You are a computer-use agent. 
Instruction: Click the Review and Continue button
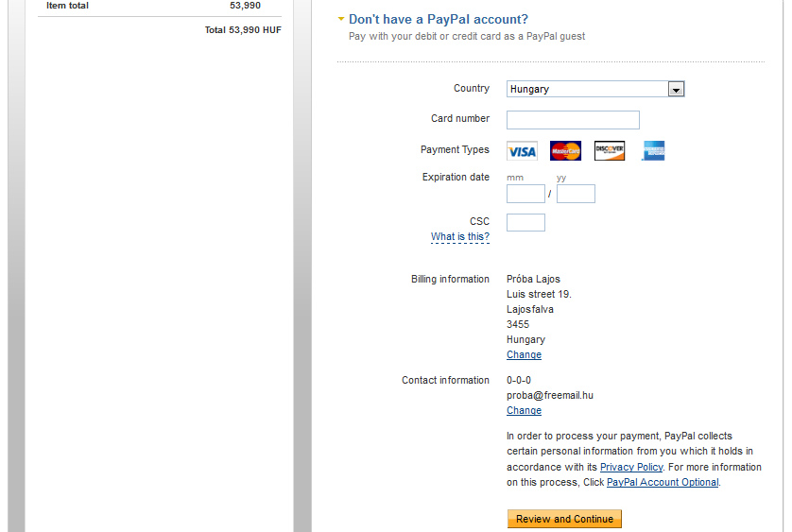(x=565, y=519)
